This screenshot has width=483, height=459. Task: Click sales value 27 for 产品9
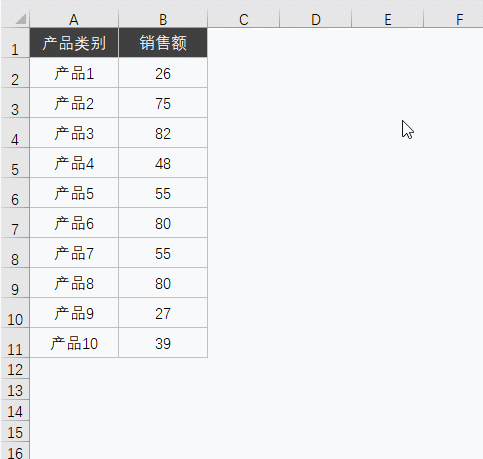coord(163,313)
